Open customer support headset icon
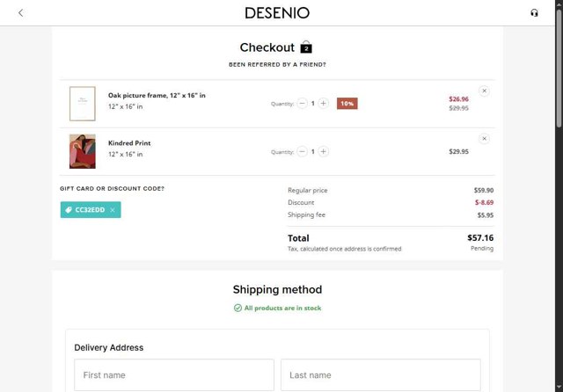563x392 pixels. tap(534, 13)
